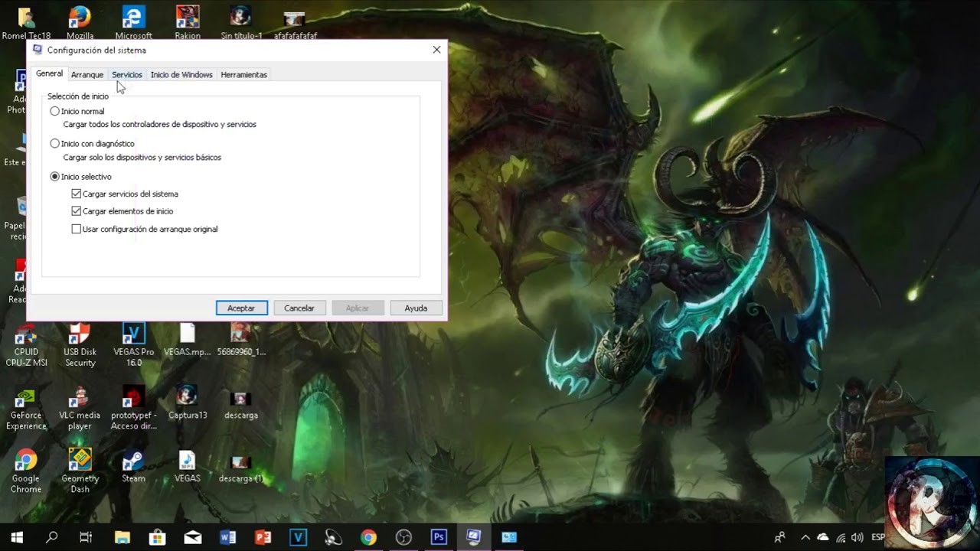Open Task View from the taskbar

(x=86, y=537)
